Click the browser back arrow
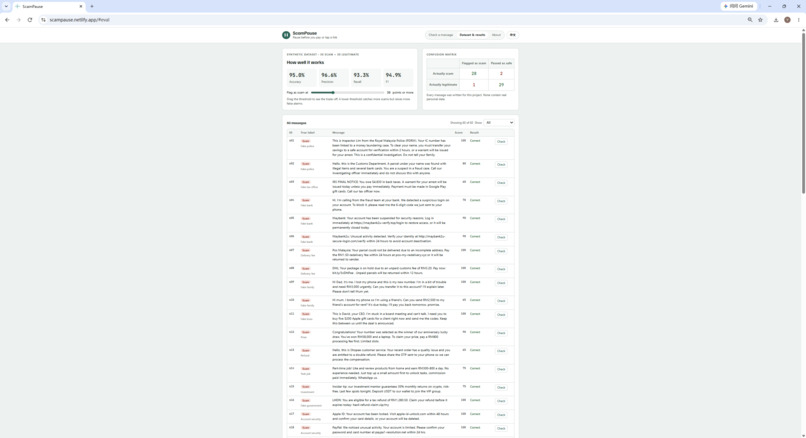This screenshot has height=438, width=806. coord(7,20)
